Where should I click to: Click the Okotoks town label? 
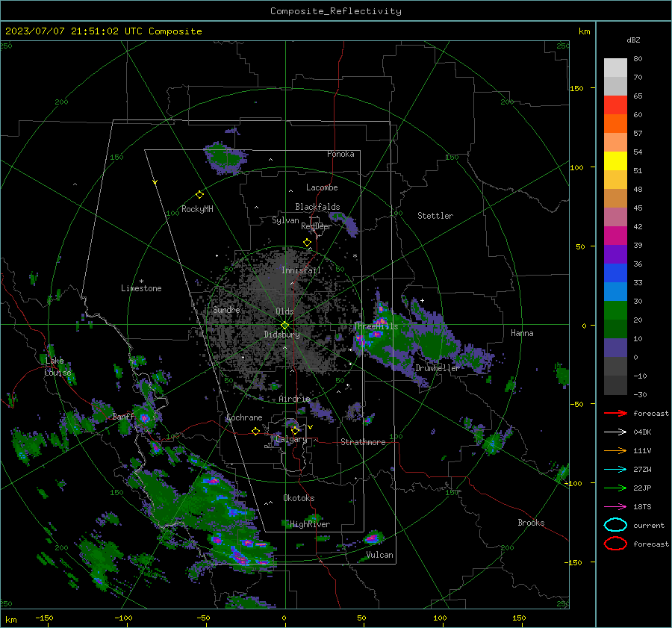(x=299, y=498)
